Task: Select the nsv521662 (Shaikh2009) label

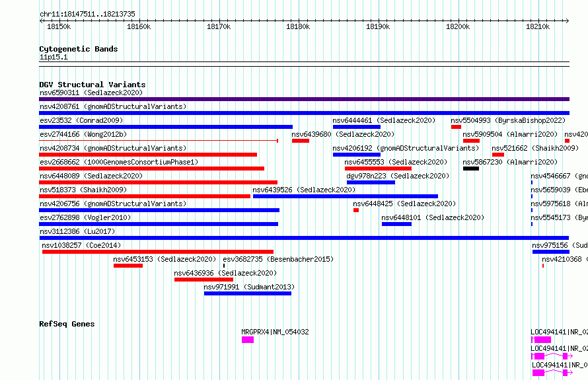Action: 535,148
